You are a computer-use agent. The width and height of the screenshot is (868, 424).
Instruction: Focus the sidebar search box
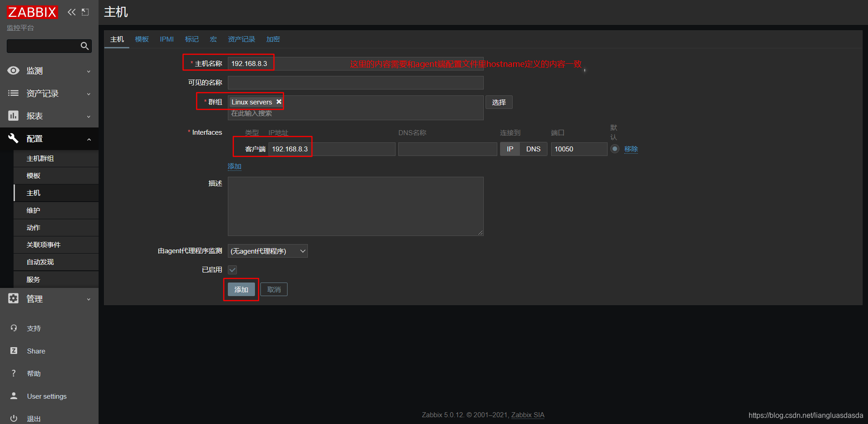click(49, 46)
